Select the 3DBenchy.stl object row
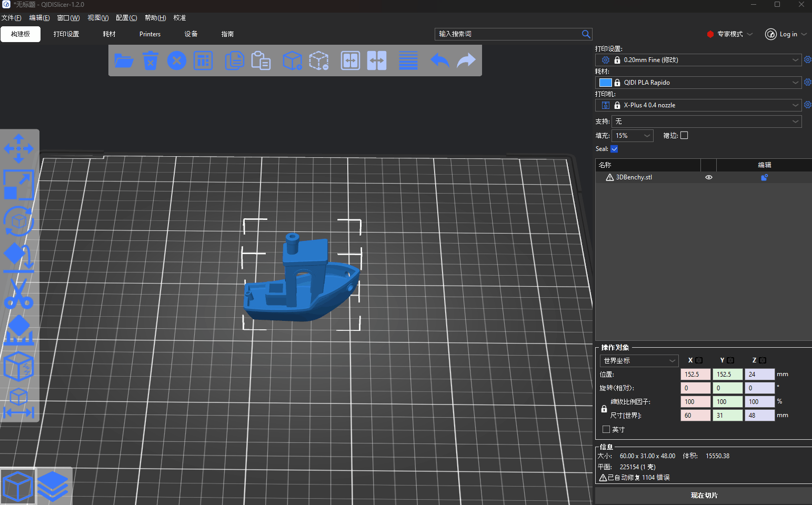The height and width of the screenshot is (505, 812). 704,177
